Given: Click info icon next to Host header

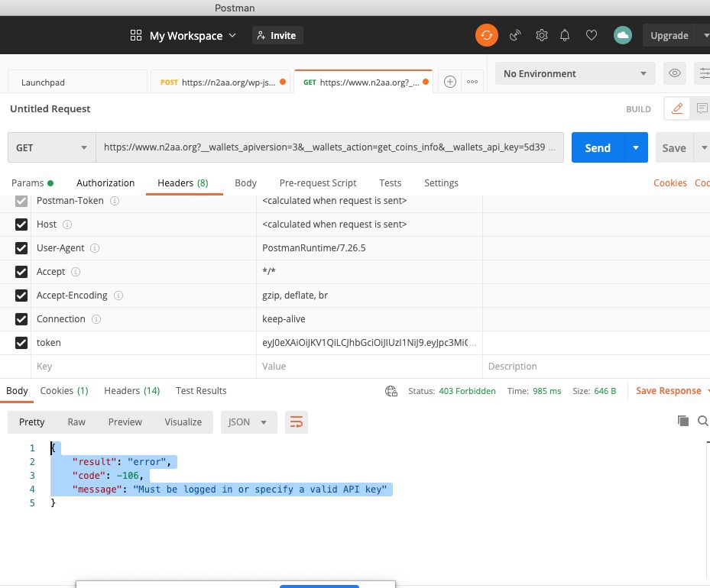Looking at the screenshot, I should point(67,225).
